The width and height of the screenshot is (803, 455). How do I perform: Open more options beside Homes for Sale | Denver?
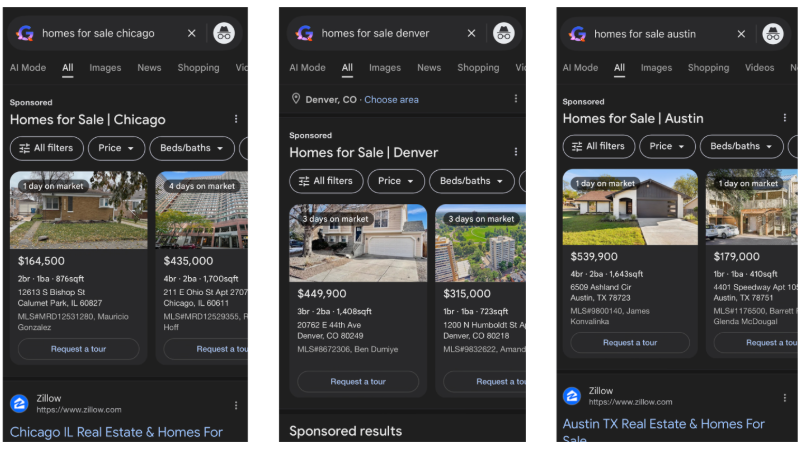tap(515, 152)
